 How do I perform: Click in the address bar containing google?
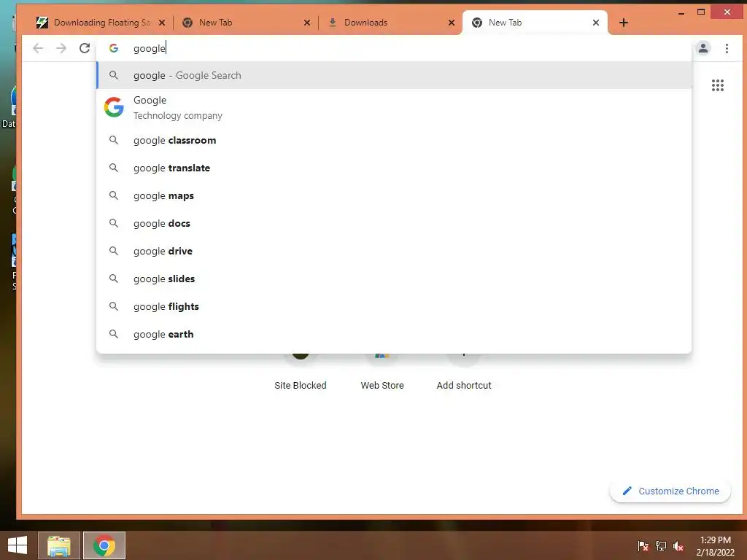pos(393,48)
